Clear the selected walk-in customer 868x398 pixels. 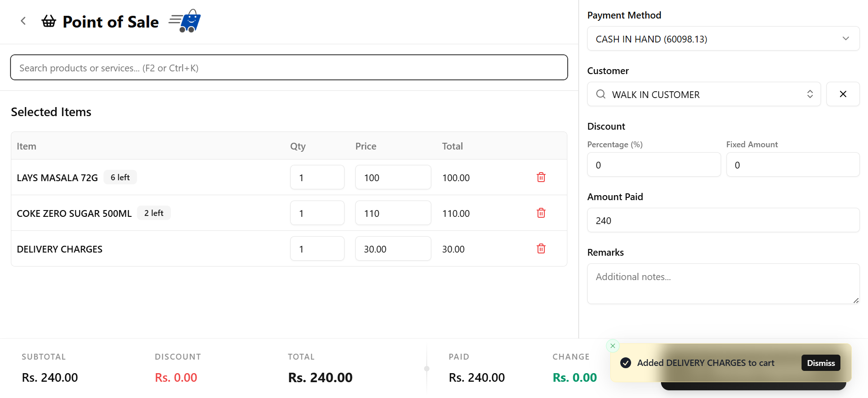843,94
